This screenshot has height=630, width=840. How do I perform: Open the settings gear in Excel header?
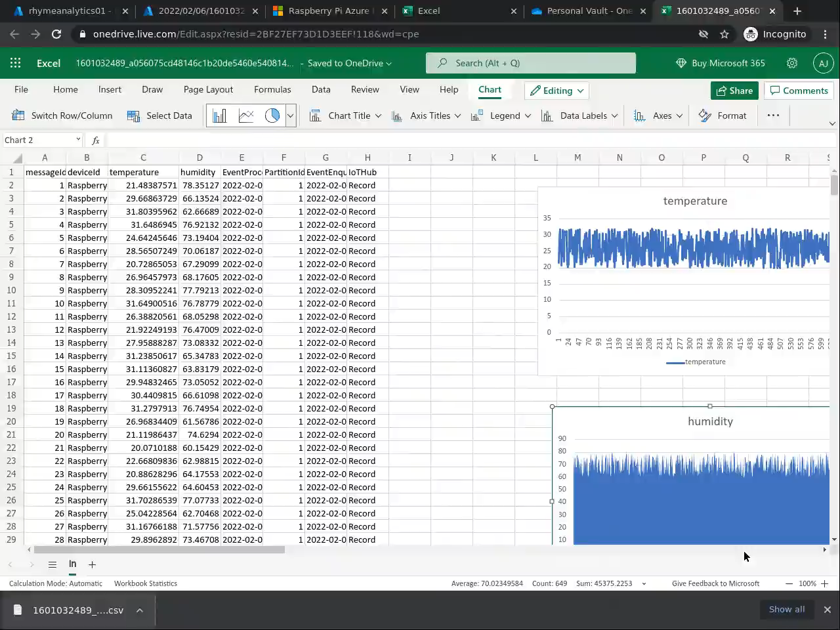point(792,63)
